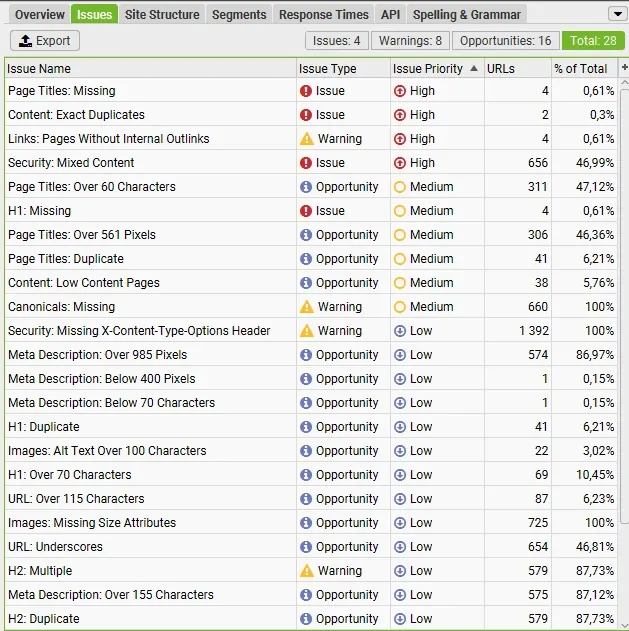Sort by Issue Name column header

click(151, 68)
